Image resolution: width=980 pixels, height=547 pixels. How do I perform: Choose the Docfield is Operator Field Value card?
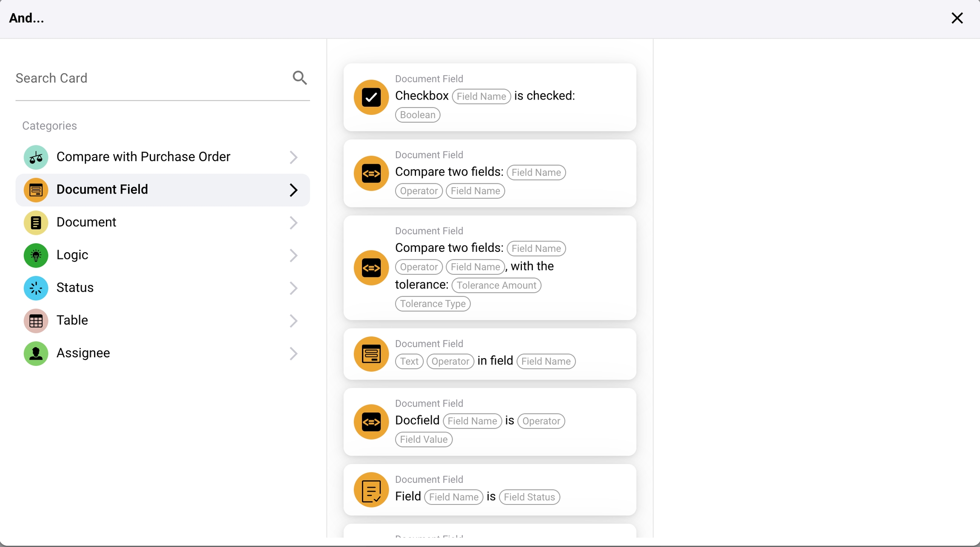click(x=489, y=422)
